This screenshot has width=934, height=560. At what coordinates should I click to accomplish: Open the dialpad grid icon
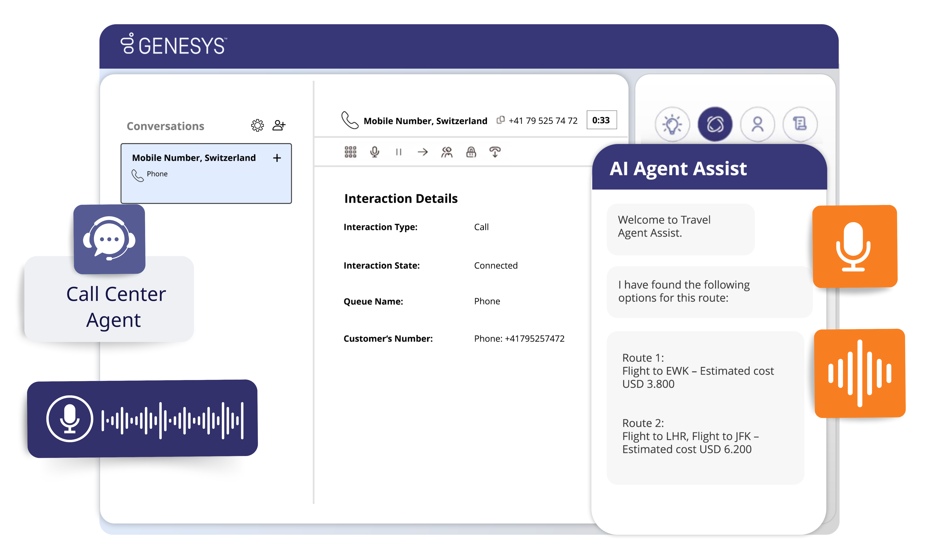click(350, 152)
